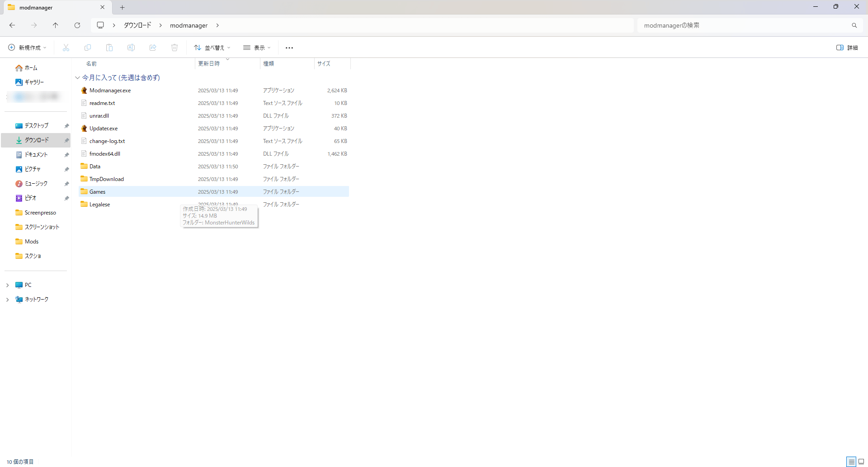
Task: Rename the selected item via rename icon
Action: click(131, 48)
